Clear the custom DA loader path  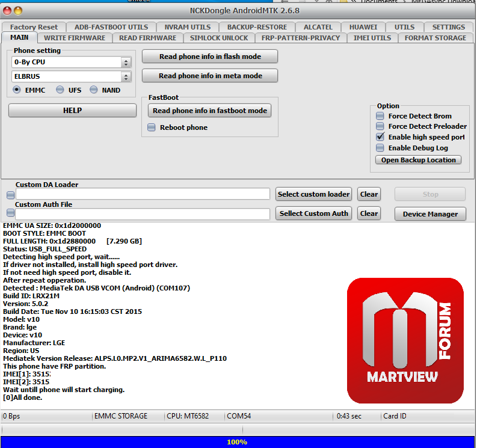click(x=369, y=194)
